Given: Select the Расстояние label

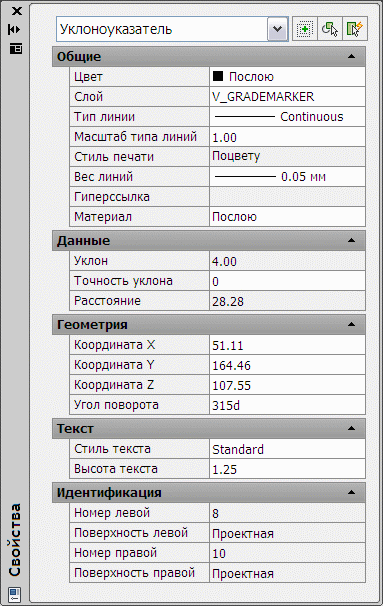Looking at the screenshot, I should 107,301.
